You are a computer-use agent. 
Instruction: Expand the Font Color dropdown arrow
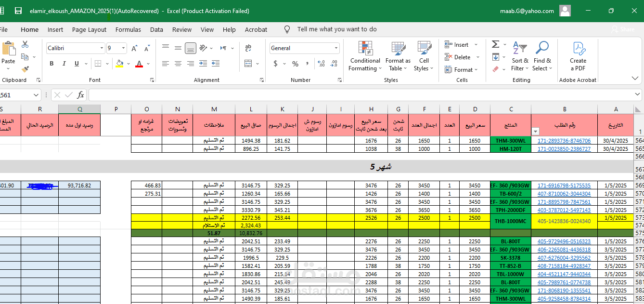point(148,64)
